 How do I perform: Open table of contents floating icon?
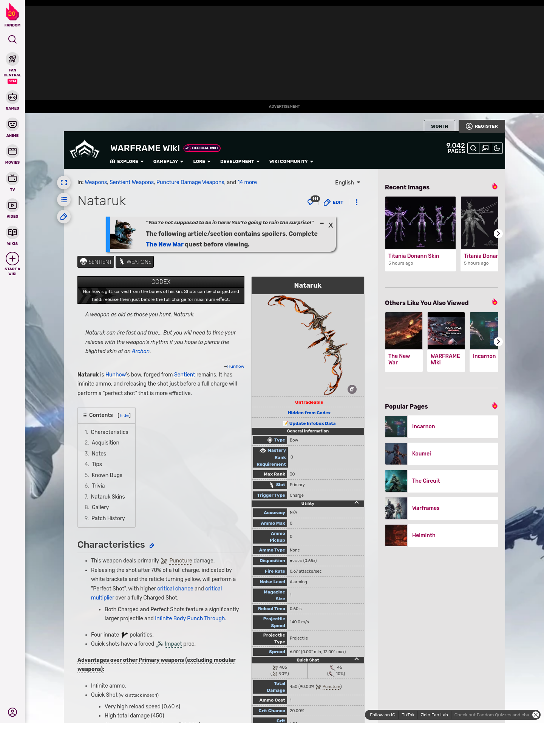[64, 200]
